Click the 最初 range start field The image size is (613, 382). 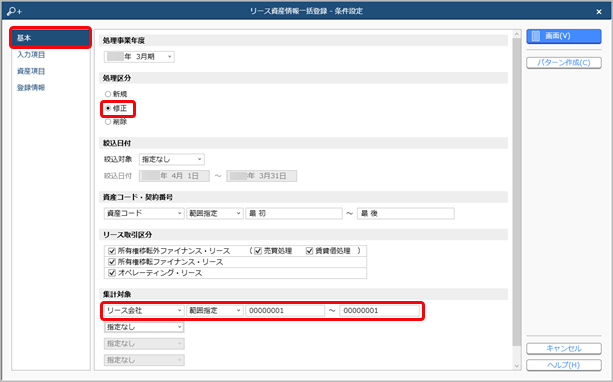click(x=294, y=213)
